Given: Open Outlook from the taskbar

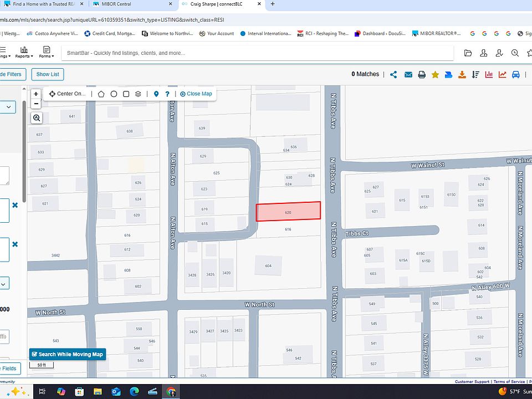Looking at the screenshot, I should pyautogui.click(x=116, y=392).
